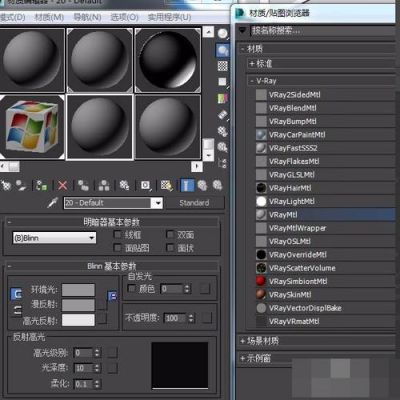Open the Sample Type sphere flyout
The image size is (400, 400).
223,33
